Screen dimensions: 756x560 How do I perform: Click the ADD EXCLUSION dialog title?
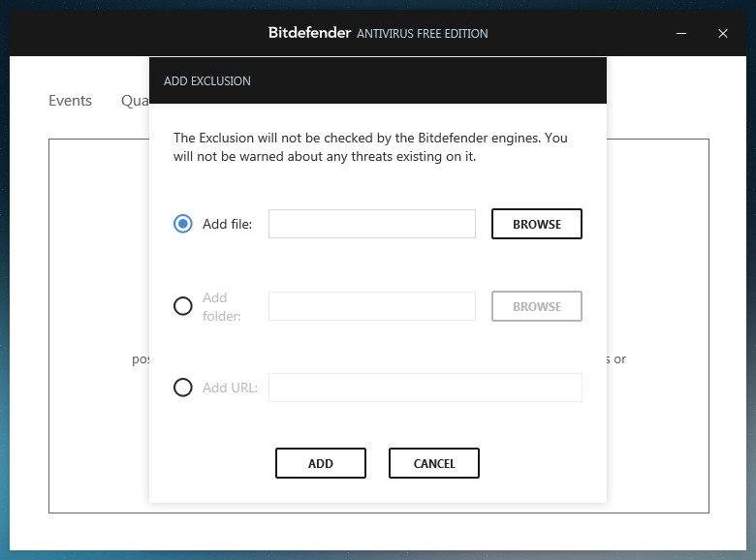coord(207,81)
